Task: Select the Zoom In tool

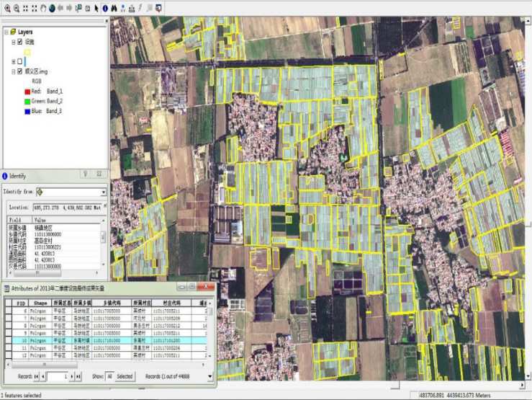Action: click(7, 8)
